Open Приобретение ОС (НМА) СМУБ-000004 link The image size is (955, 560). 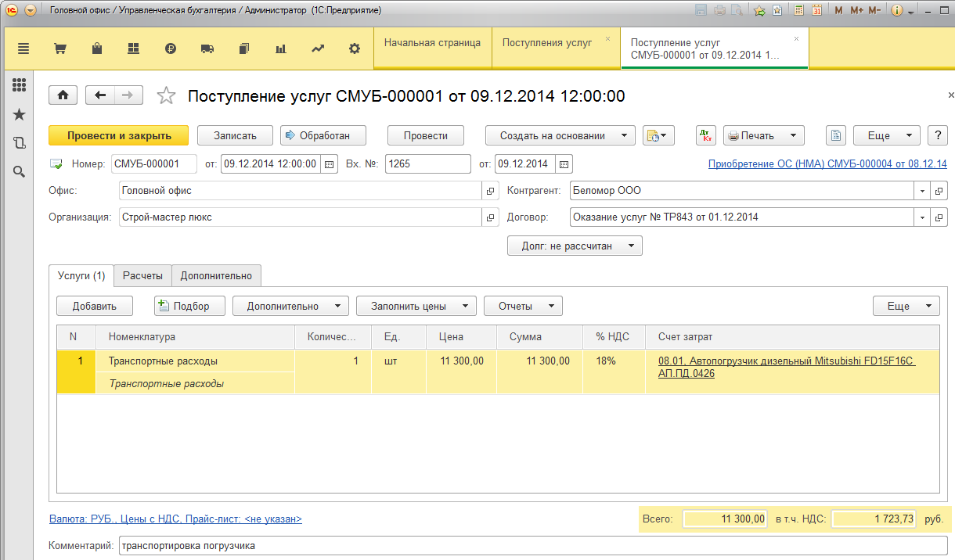[827, 164]
